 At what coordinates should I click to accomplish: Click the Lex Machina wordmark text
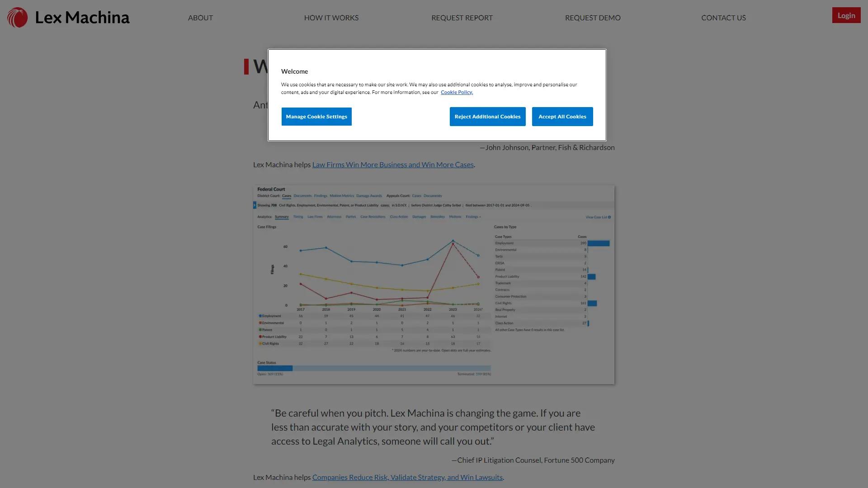[82, 18]
